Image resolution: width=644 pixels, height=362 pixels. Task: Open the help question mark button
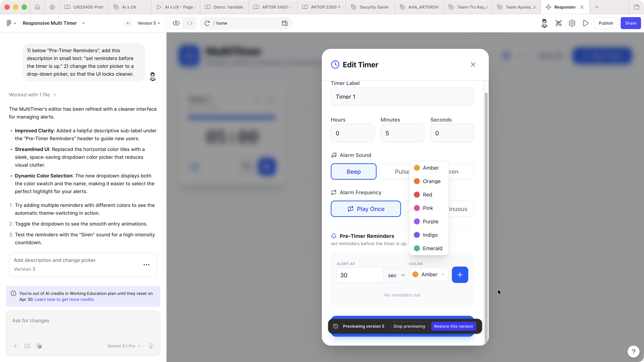(x=633, y=352)
